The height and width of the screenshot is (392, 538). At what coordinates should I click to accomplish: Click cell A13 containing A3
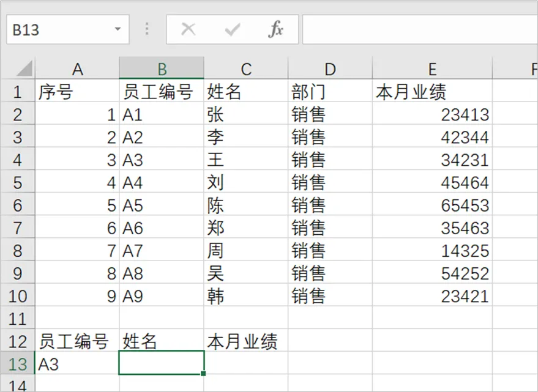pyautogui.click(x=77, y=363)
